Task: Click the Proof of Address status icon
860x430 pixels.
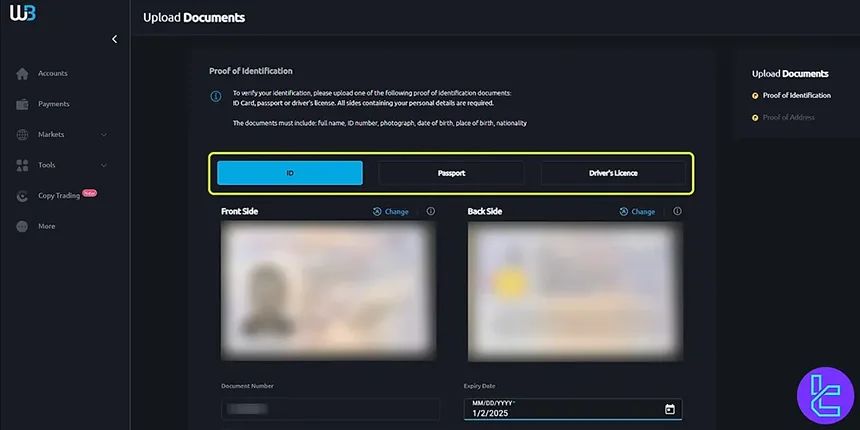Action: 755,117
